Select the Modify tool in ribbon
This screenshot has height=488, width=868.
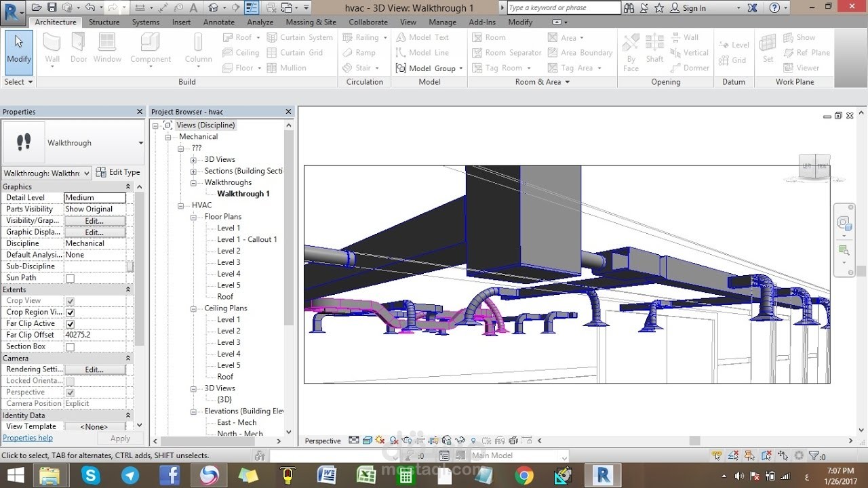(19, 53)
